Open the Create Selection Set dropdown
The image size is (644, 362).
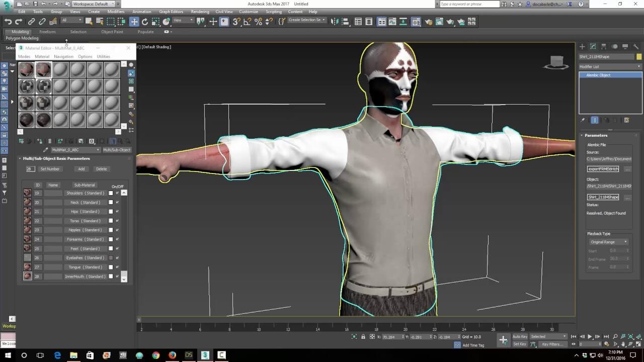(x=306, y=20)
